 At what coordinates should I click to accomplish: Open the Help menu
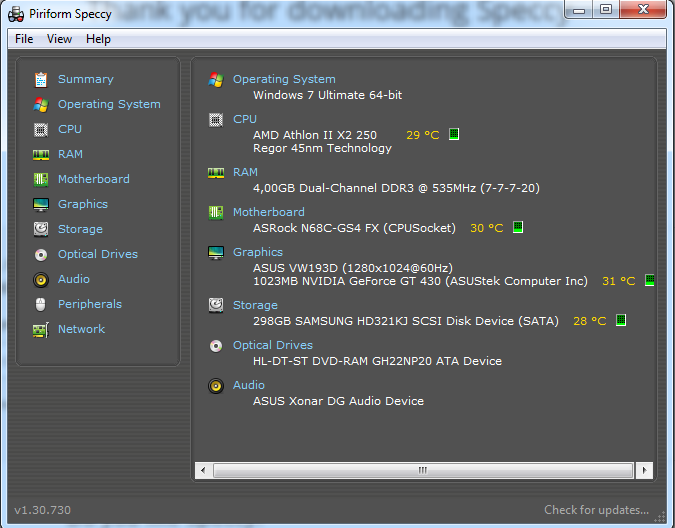[98, 39]
